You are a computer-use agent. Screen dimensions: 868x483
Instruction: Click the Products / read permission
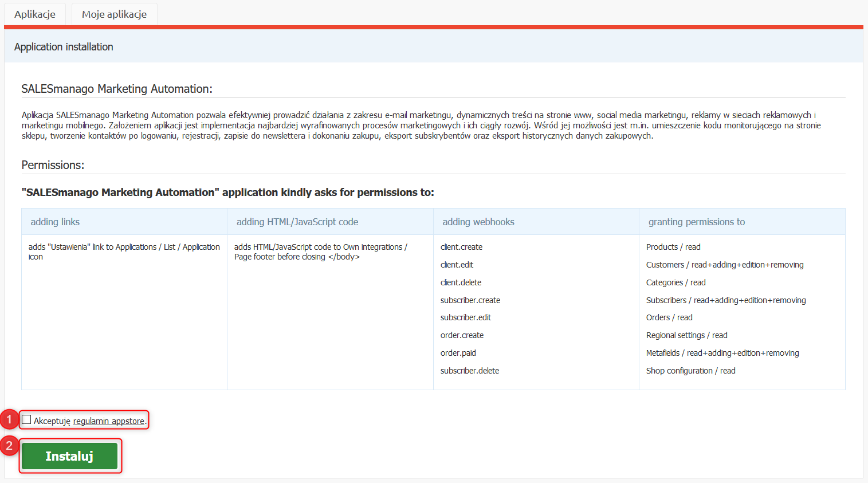(673, 247)
